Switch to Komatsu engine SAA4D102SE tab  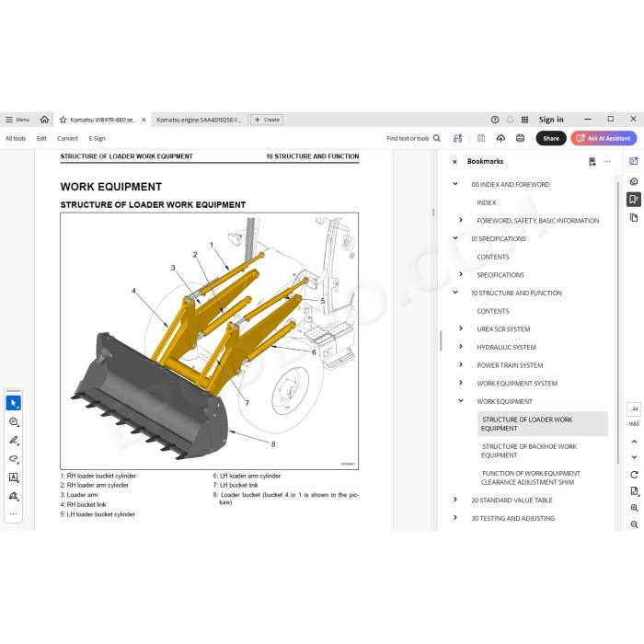(199, 120)
